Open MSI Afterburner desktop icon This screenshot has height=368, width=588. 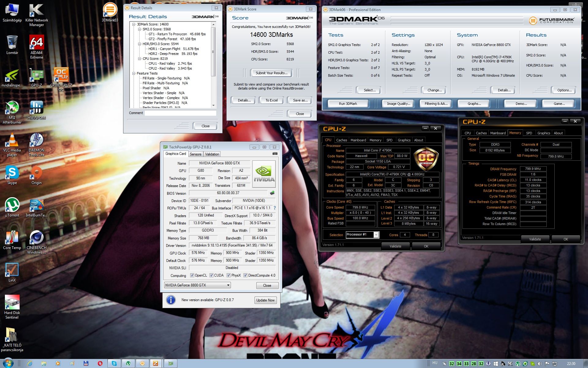(12, 112)
